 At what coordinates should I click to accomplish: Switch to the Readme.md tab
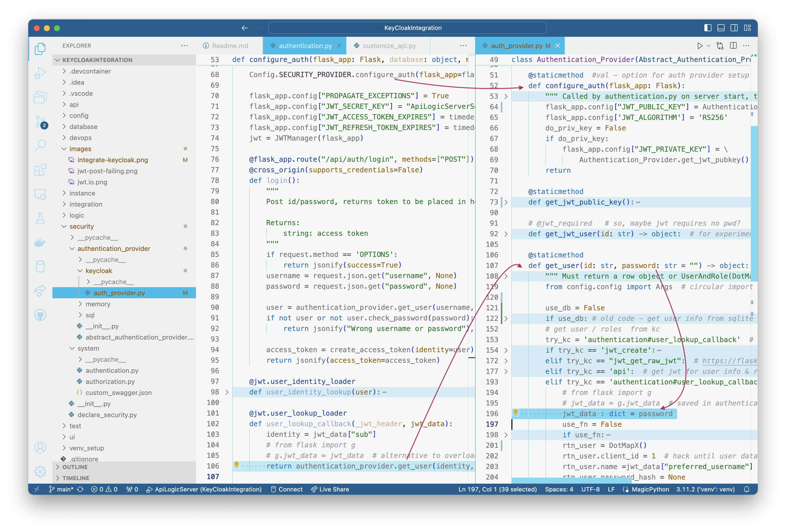click(x=230, y=46)
